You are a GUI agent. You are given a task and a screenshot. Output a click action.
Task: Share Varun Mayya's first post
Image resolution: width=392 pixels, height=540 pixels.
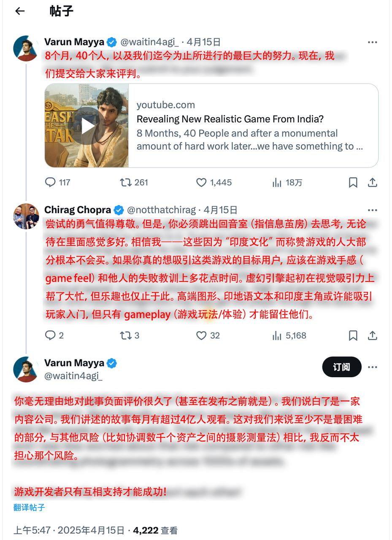[x=373, y=182]
